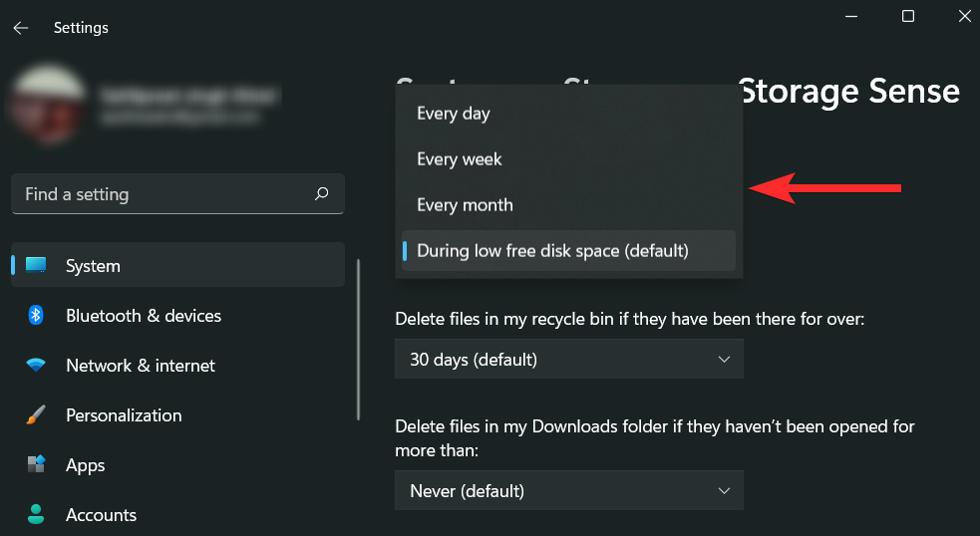Screen dimensions: 980x536
Task: Click the Accounts person icon
Action: [x=36, y=515]
